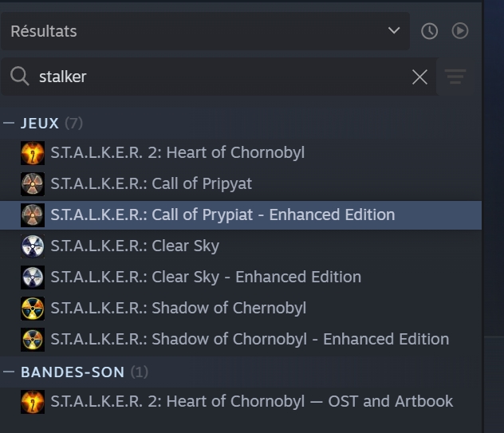Viewport: 504px width, 433px height.
Task: Click the OST and Artbook soundtrack icon
Action: coord(33,402)
